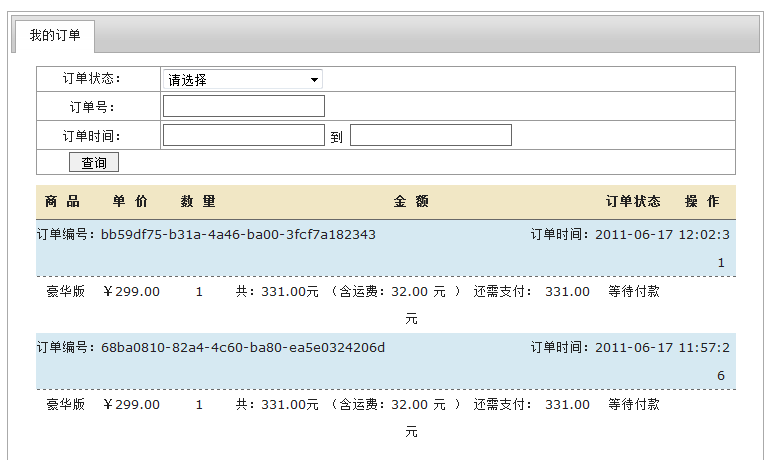Click 豪华版 in the first order

66,292
